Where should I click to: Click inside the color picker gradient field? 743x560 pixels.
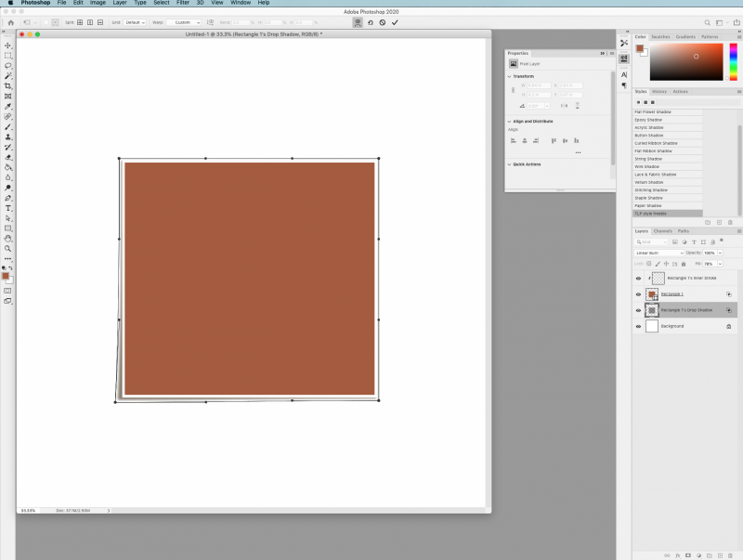point(686,61)
